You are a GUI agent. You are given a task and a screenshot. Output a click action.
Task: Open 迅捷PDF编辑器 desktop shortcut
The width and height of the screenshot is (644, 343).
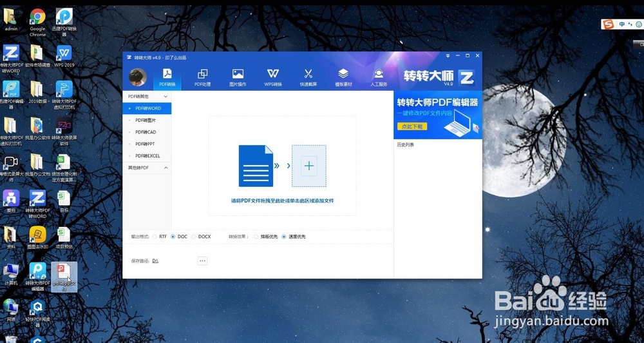click(x=11, y=95)
